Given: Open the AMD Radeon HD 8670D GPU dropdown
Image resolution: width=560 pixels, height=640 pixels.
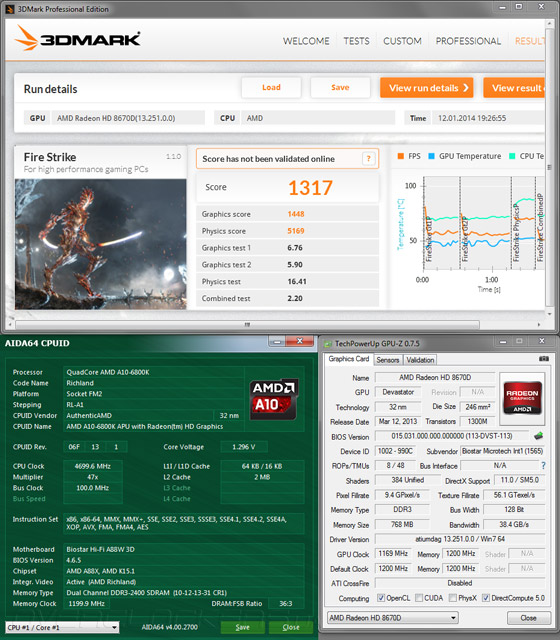Looking at the screenshot, I should [x=393, y=618].
